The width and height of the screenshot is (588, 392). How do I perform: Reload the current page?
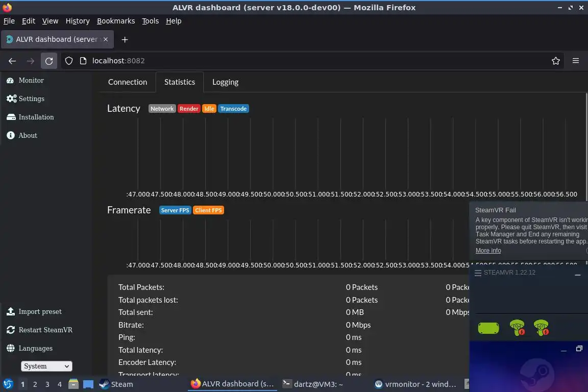49,61
